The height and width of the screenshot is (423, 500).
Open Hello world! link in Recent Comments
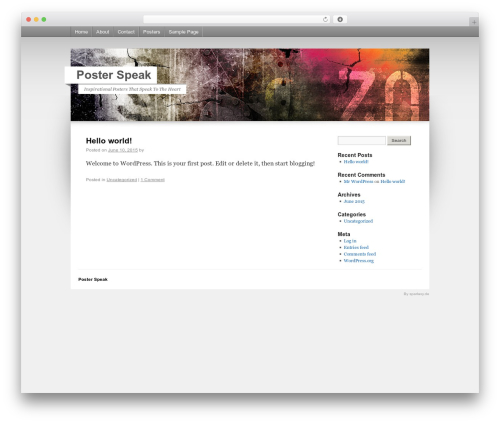(x=393, y=182)
